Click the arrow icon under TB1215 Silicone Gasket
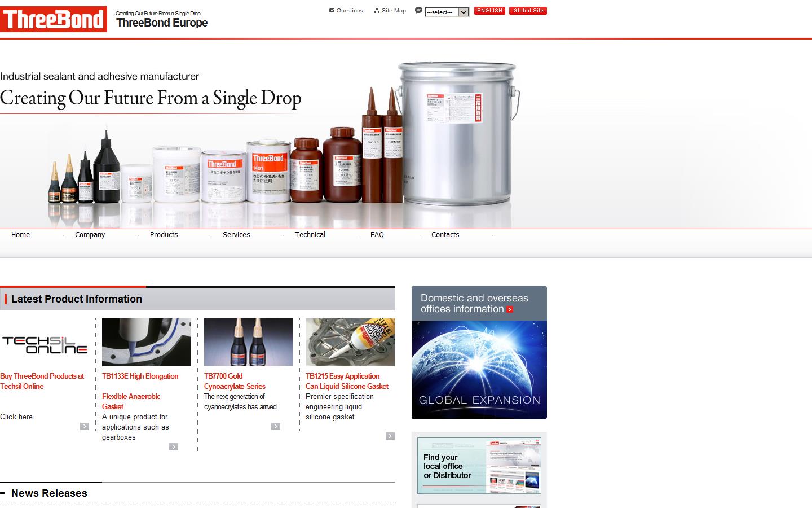Image resolution: width=812 pixels, height=508 pixels. (x=390, y=436)
